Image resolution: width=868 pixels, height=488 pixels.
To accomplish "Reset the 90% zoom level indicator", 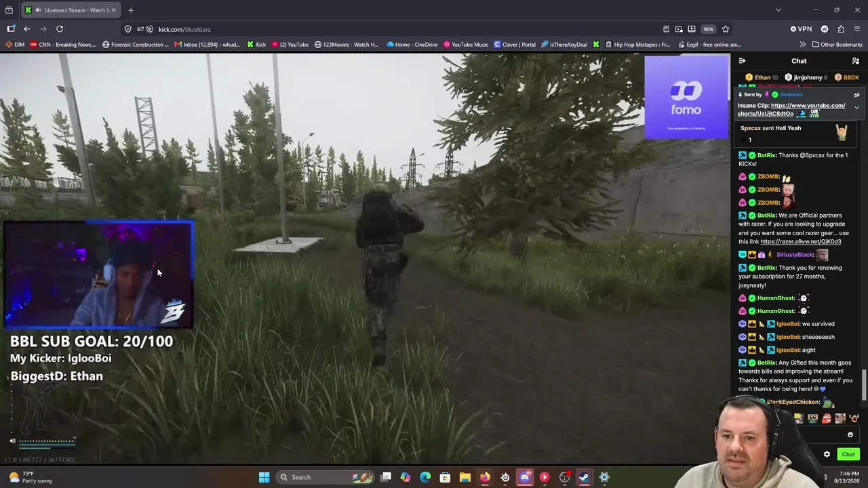I will [x=708, y=29].
